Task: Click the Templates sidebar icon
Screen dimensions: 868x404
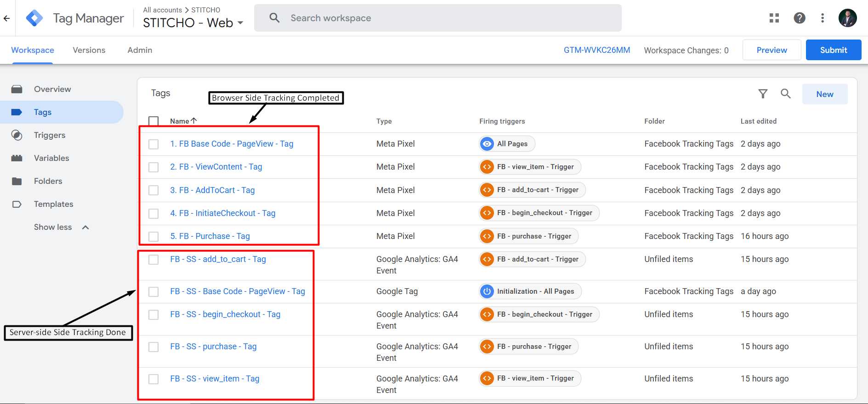Action: 17,204
